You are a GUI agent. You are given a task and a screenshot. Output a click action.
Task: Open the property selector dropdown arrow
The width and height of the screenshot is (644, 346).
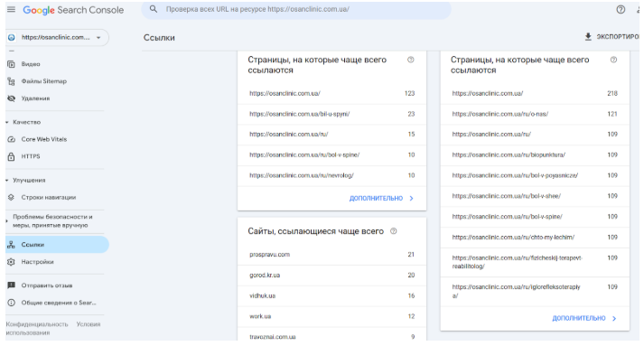98,37
